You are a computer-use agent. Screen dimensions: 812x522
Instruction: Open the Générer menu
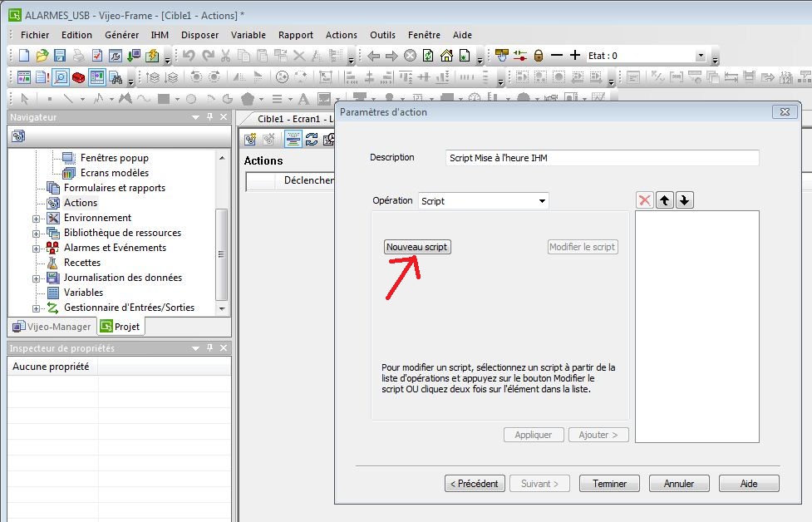tap(121, 35)
